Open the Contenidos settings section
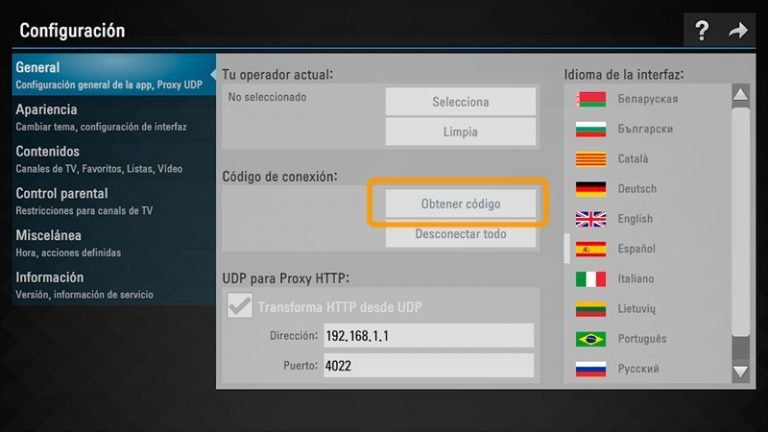Image resolution: width=768 pixels, height=432 pixels. [114, 159]
